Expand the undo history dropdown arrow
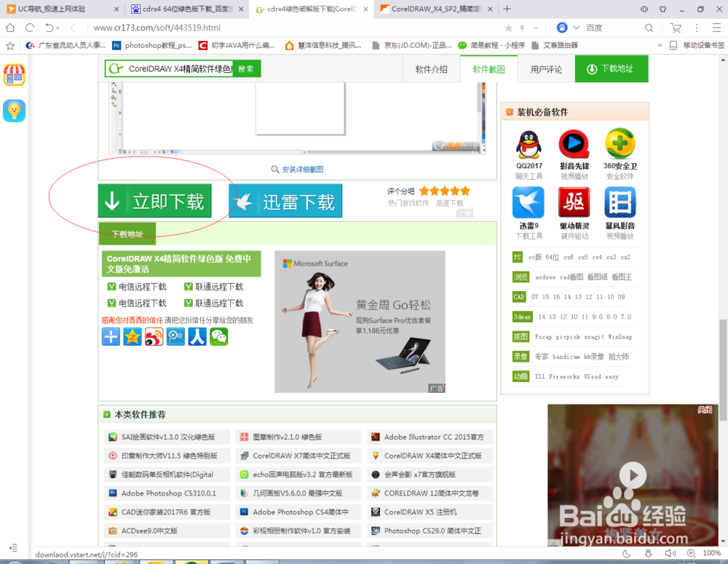The width and height of the screenshot is (728, 564). (x=58, y=28)
